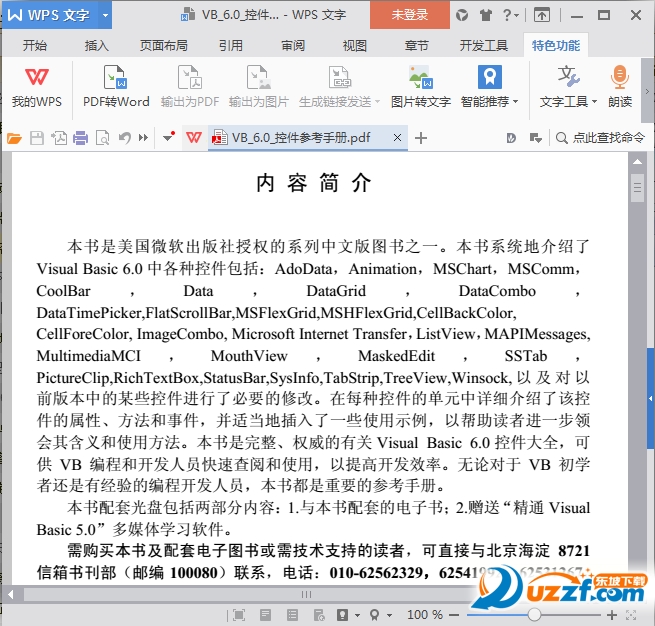Switch to 视图 tab

tap(355, 45)
